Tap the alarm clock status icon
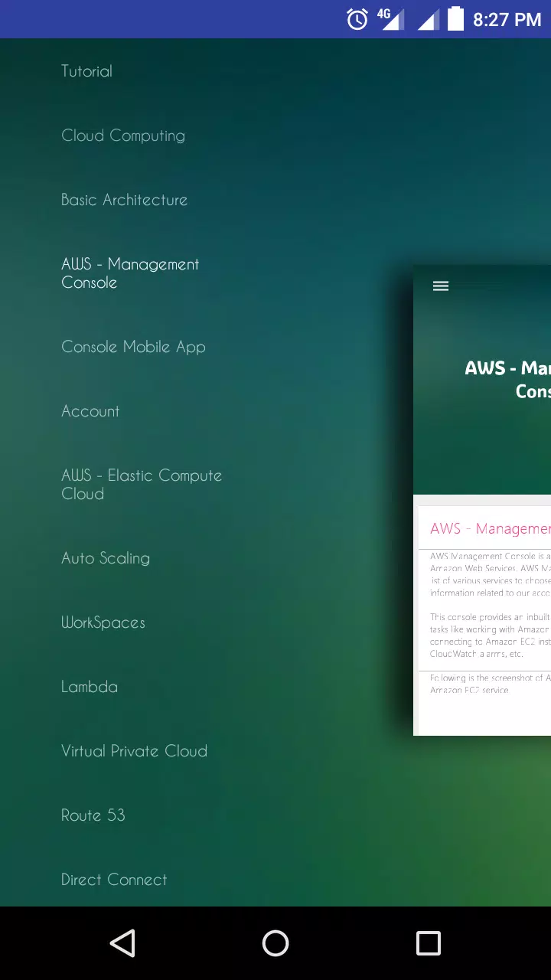Screen dimensions: 551x980 pyautogui.click(x=357, y=19)
